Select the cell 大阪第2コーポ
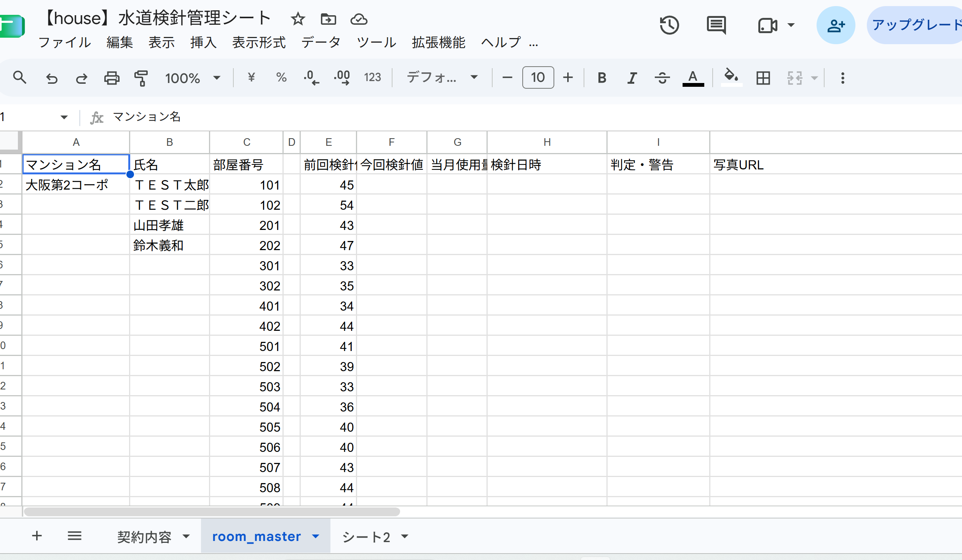Screen dimensions: 962x560 pos(76,185)
